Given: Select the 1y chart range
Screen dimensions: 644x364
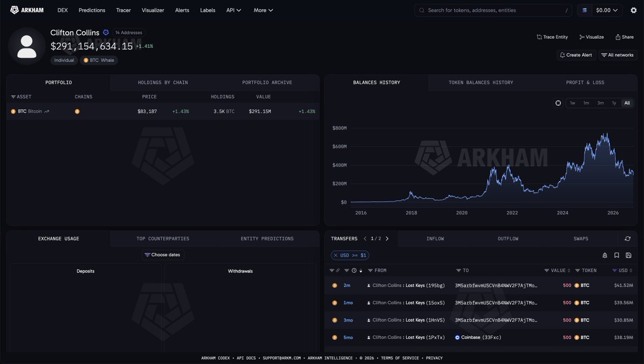Looking at the screenshot, I should tap(614, 103).
